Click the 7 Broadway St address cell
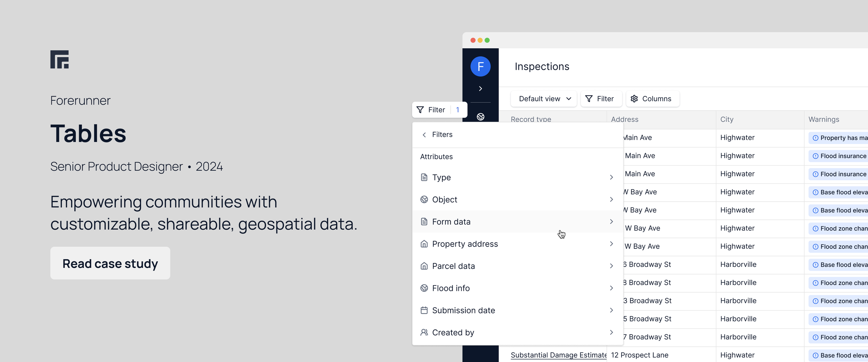 (647, 337)
